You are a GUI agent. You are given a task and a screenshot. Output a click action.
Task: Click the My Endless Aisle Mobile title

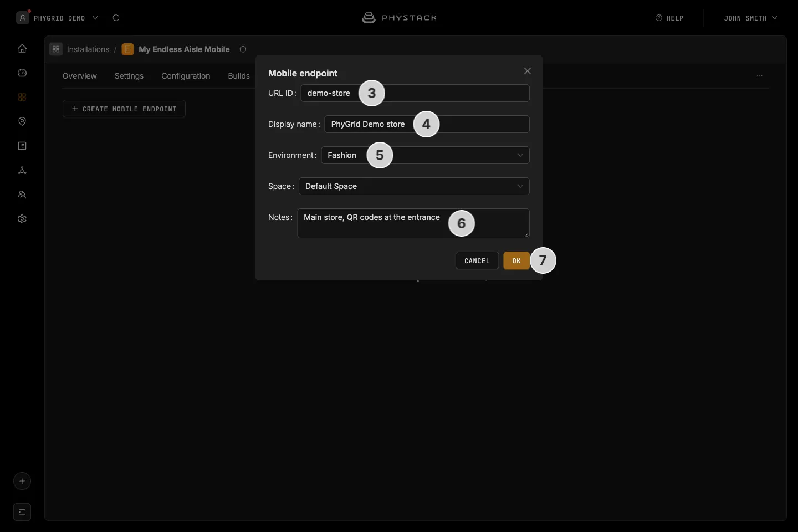184,49
